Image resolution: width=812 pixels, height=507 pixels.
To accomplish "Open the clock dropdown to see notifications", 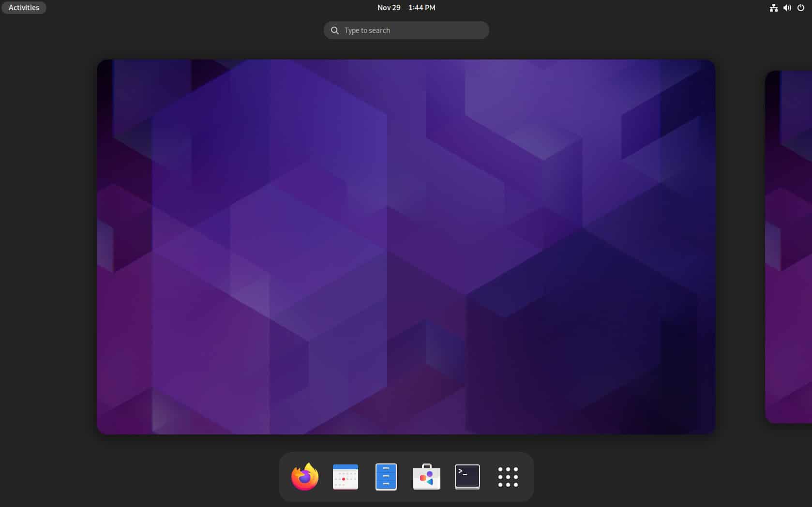I will (406, 7).
